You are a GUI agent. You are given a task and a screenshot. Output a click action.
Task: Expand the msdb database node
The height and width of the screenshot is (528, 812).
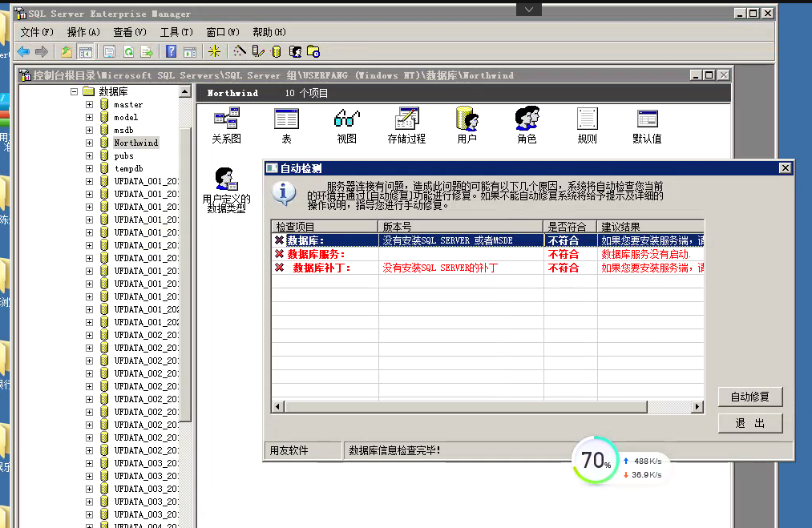tap(89, 131)
